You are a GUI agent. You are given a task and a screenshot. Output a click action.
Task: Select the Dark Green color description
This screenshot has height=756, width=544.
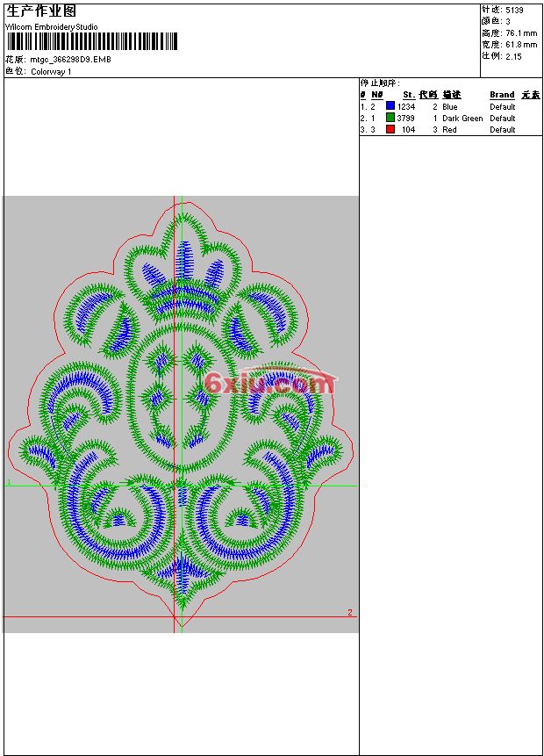462,119
